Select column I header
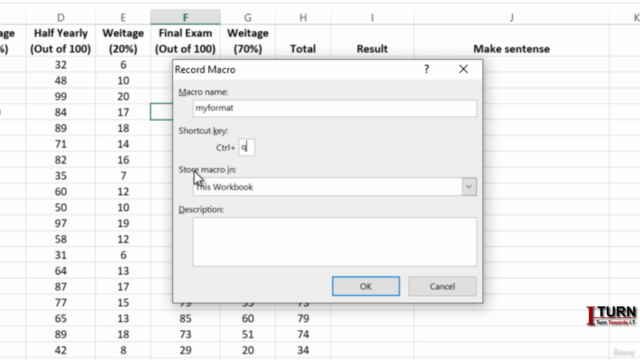The height and width of the screenshot is (360, 640). click(x=372, y=18)
